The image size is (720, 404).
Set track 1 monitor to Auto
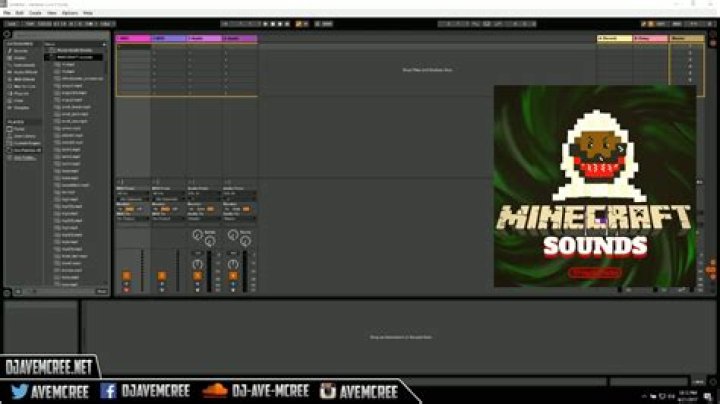point(129,209)
